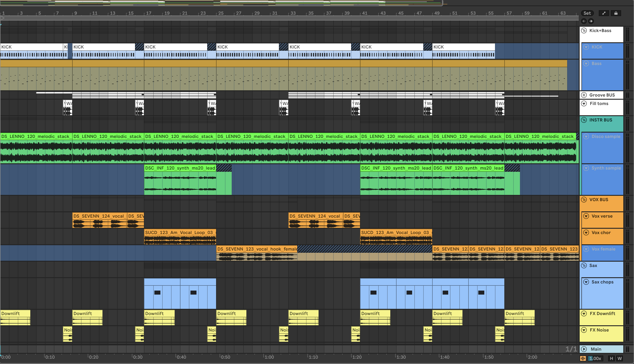The height and width of the screenshot is (364, 634).
Task: Click 1:00 on the time ruler
Action: coord(269,357)
